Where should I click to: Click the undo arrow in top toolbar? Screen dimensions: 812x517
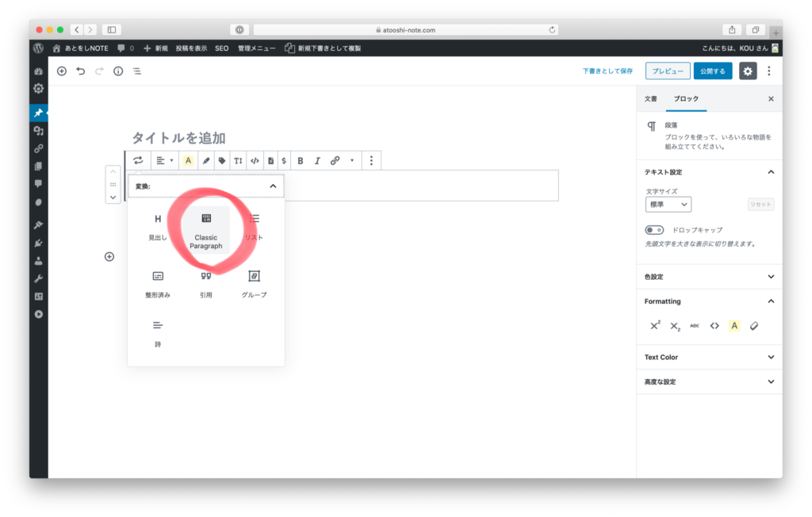click(81, 71)
